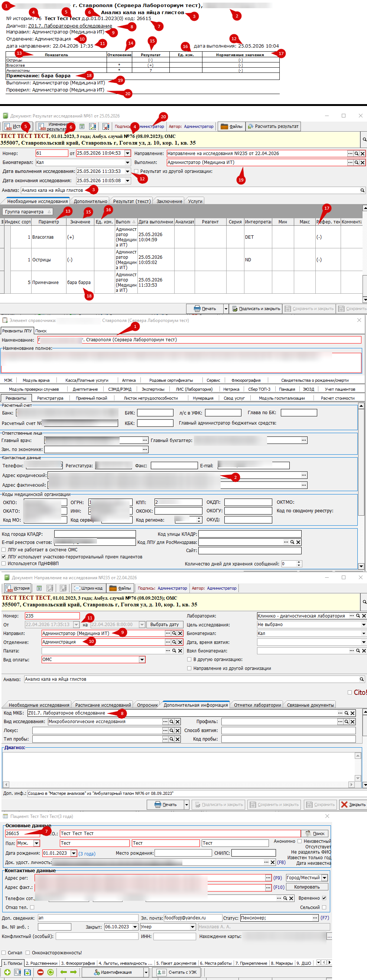Viewport: 367px width, 980px height.
Task: Switch to Регистратура tab
Action: click(50, 398)
